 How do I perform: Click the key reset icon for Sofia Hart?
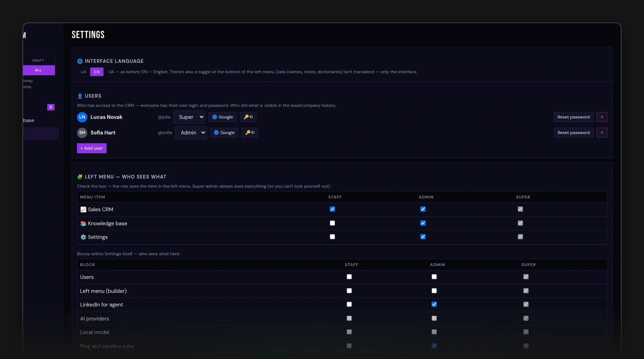(x=250, y=132)
